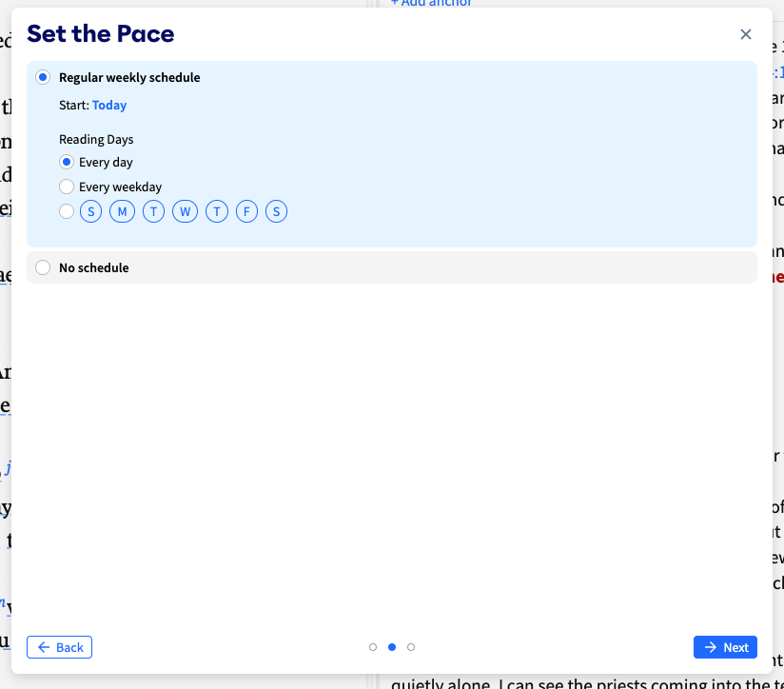Choose Every weekday reading option
The image size is (784, 689).
tap(67, 187)
